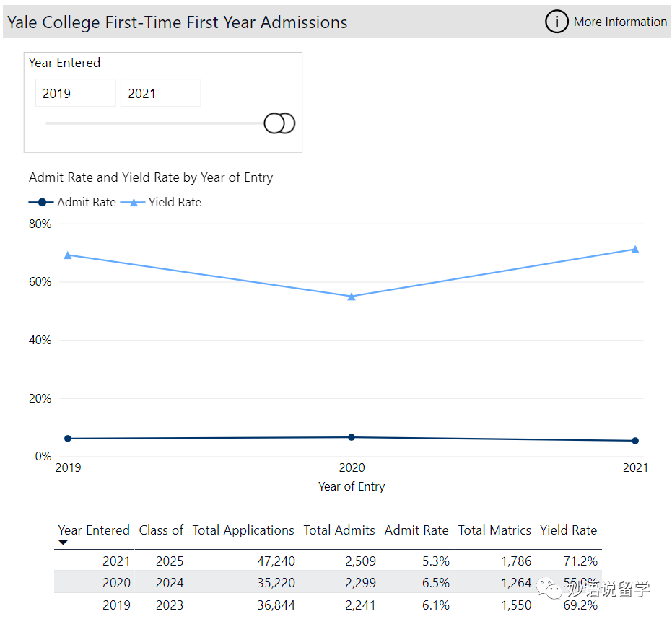The height and width of the screenshot is (619, 672).
Task: Select Year Entered cell 2020 in table
Action: coord(116,583)
